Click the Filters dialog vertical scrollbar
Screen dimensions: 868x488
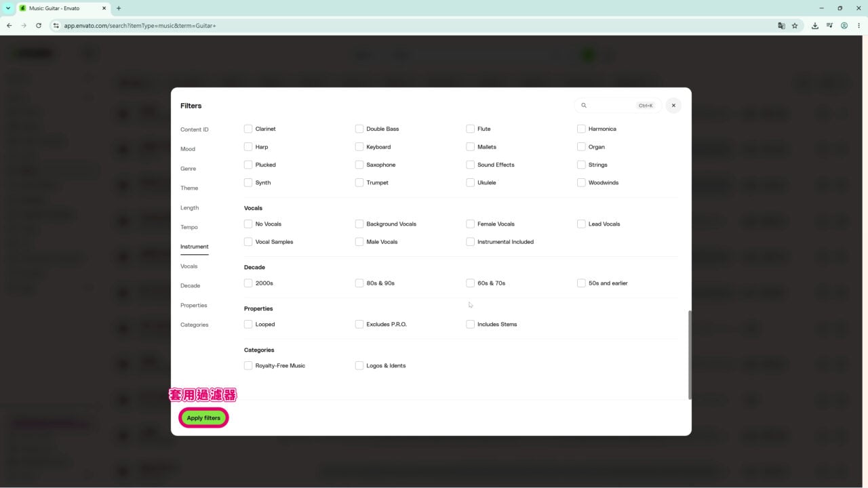click(x=689, y=354)
